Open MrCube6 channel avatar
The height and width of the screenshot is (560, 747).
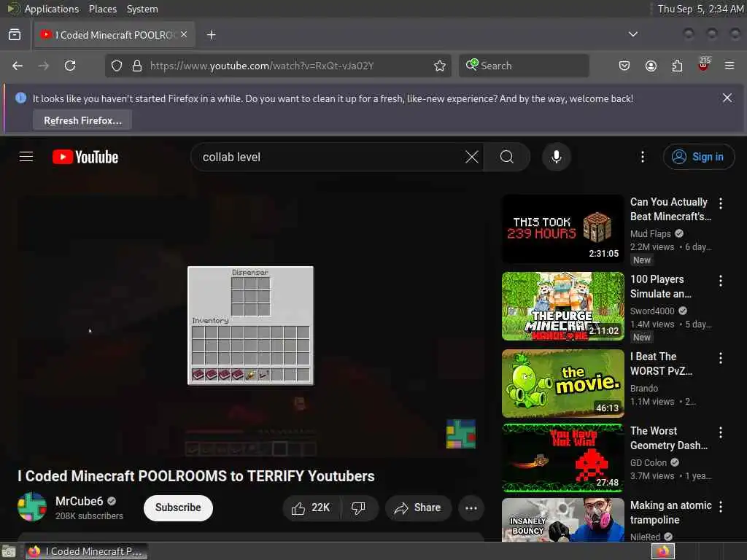coord(32,507)
